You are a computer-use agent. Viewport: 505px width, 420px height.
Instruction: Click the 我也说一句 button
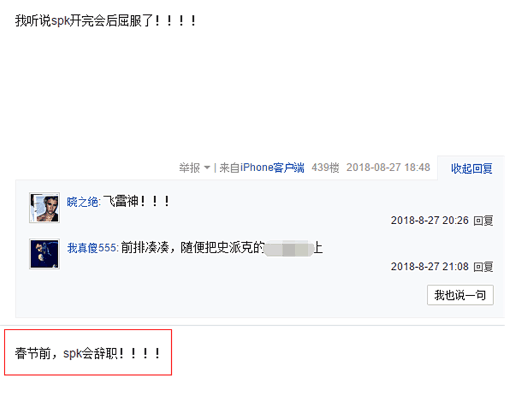[460, 295]
